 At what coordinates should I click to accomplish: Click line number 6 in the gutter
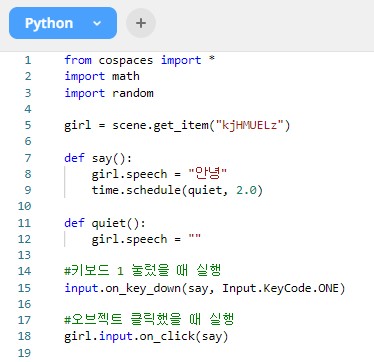point(28,141)
